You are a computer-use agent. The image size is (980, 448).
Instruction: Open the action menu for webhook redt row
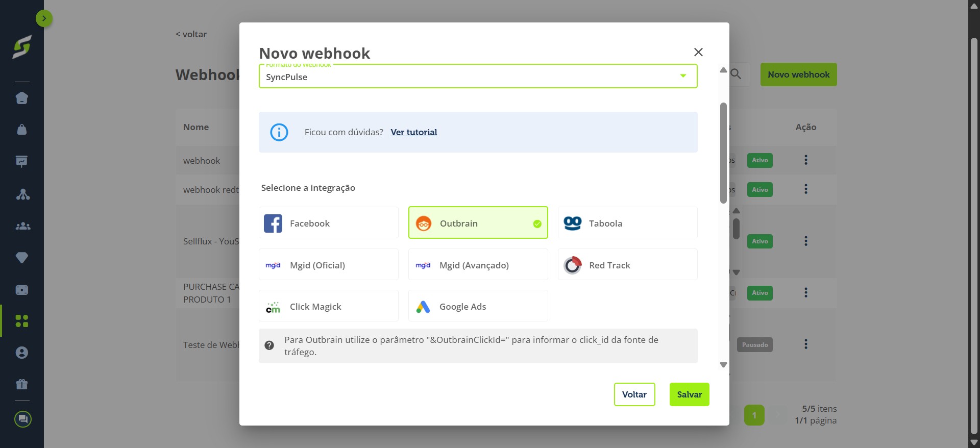coord(806,189)
